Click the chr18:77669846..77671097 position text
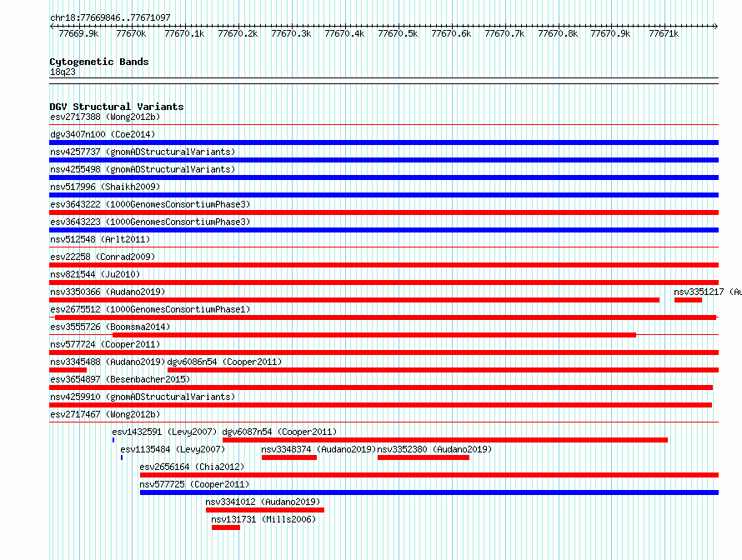Image resolution: width=742 pixels, height=560 pixels. point(110,17)
